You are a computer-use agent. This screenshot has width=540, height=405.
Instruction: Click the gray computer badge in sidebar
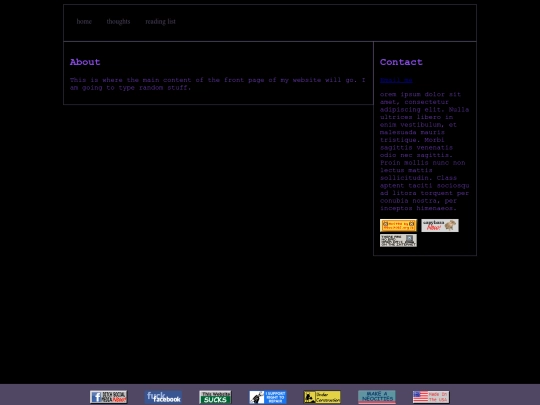398,240
